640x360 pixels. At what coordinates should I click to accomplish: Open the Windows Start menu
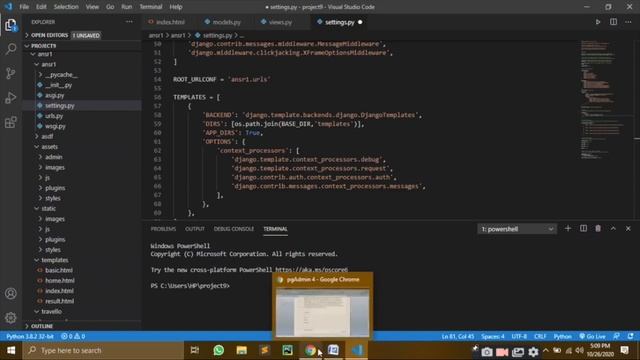tap(11, 350)
